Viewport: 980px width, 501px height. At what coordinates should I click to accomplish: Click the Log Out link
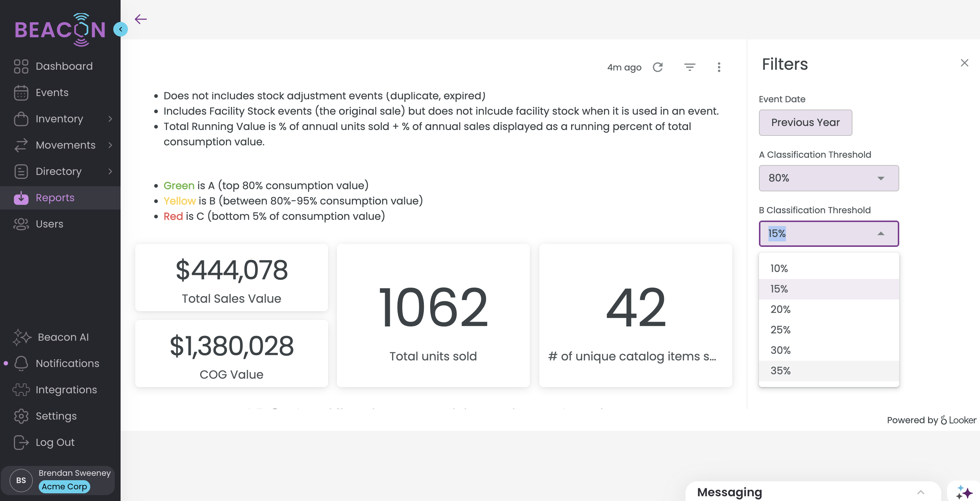(x=55, y=443)
